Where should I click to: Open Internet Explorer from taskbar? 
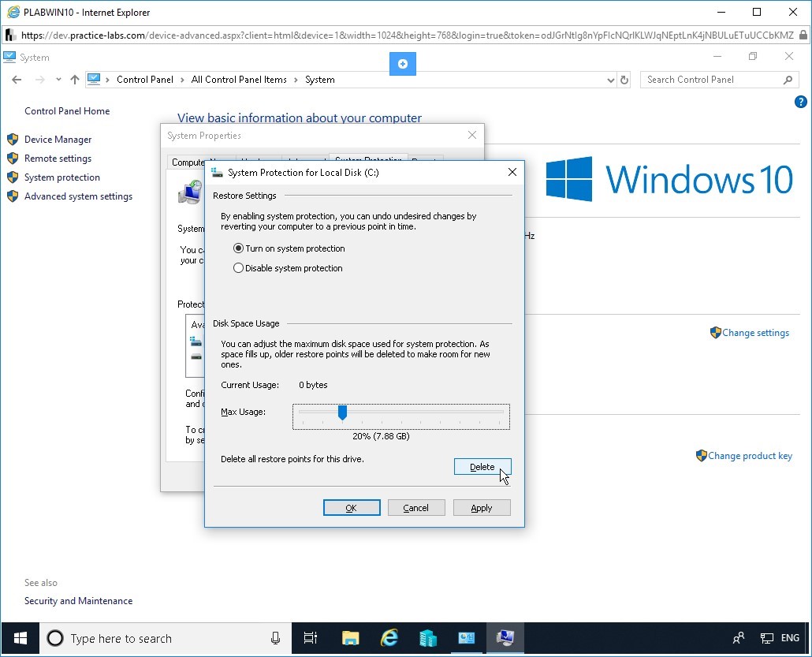click(x=389, y=638)
